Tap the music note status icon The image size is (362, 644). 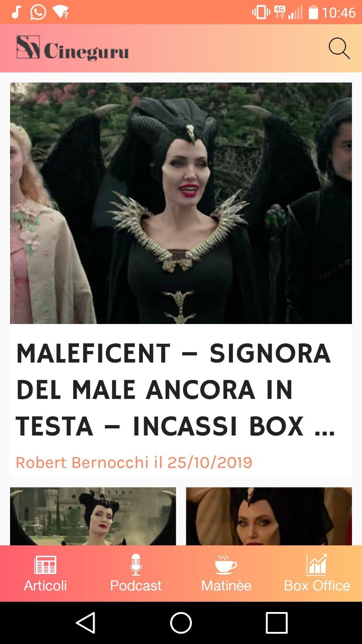click(x=16, y=12)
